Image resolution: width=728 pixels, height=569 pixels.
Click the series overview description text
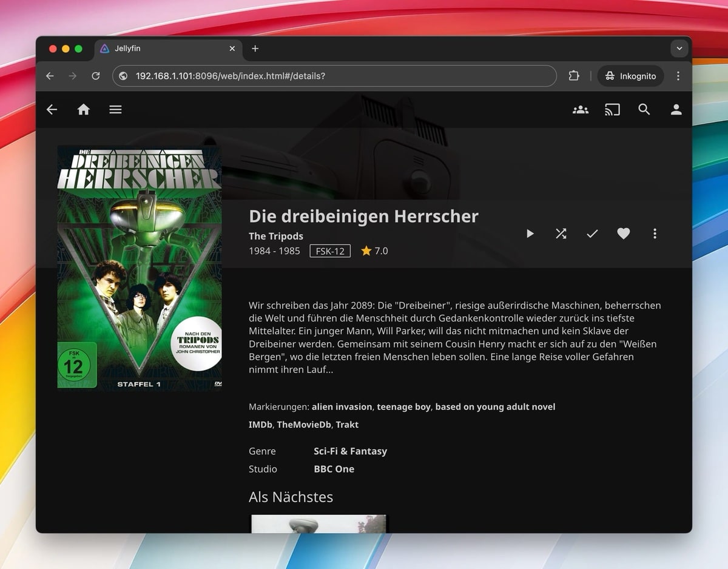coord(454,337)
